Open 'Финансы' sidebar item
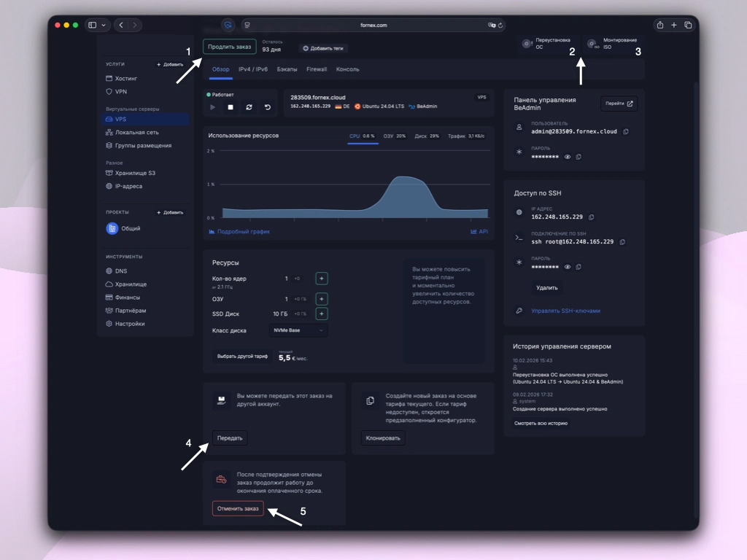The width and height of the screenshot is (747, 560). (127, 297)
